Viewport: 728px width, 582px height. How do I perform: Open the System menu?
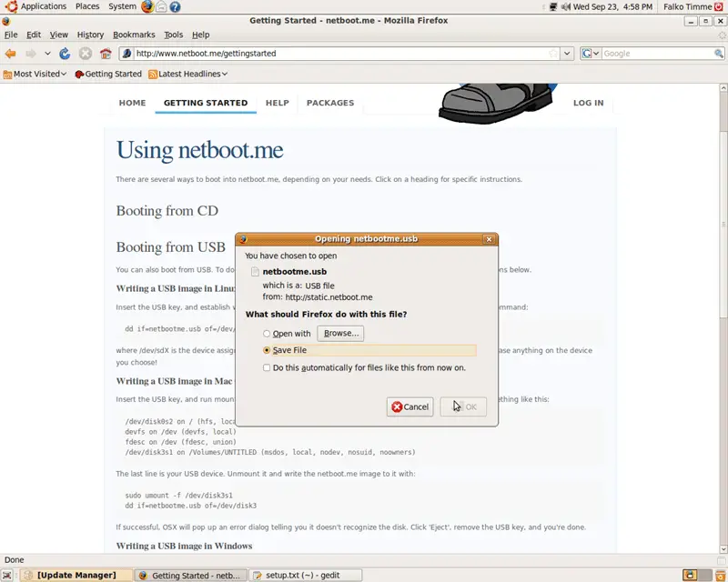point(123,6)
